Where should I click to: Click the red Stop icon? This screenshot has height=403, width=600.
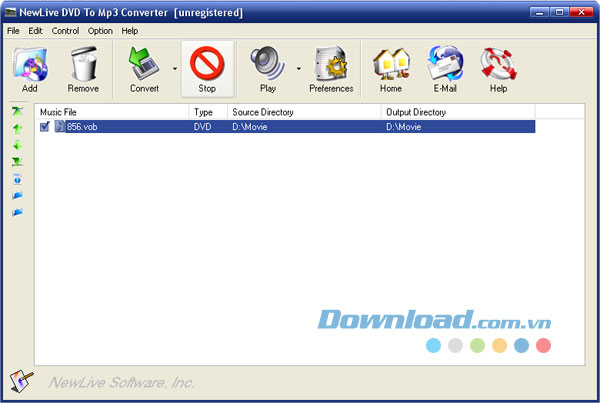pos(207,63)
